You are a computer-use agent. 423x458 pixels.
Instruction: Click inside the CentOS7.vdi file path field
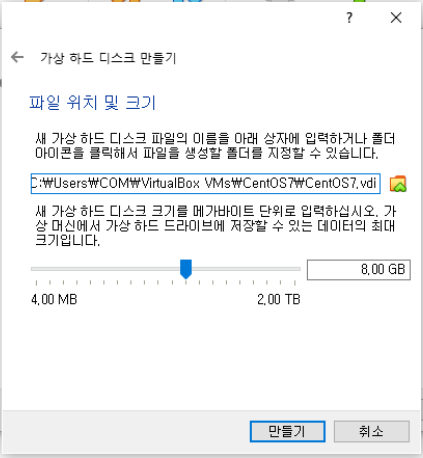(205, 183)
